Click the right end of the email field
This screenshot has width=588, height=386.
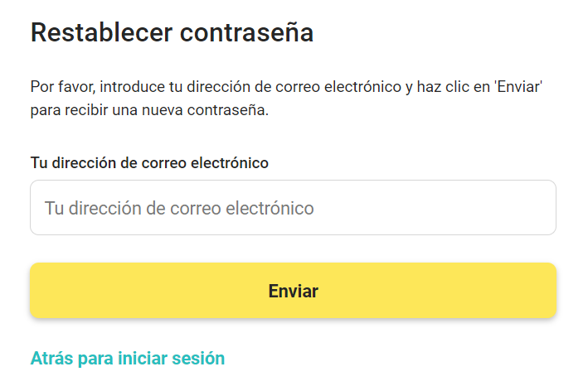point(535,208)
